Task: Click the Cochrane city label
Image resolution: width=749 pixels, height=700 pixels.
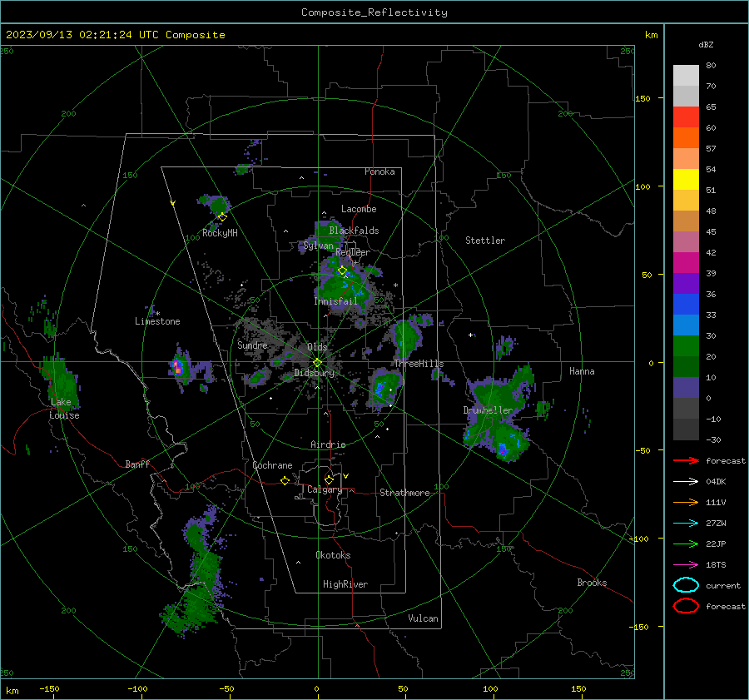Action: [x=272, y=465]
